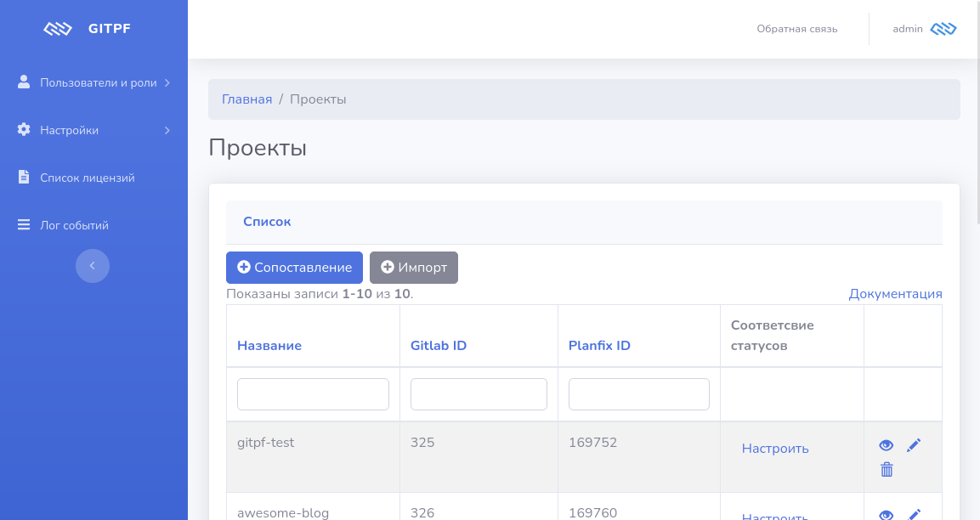Open the Документация link
The image size is (980, 520).
(895, 294)
